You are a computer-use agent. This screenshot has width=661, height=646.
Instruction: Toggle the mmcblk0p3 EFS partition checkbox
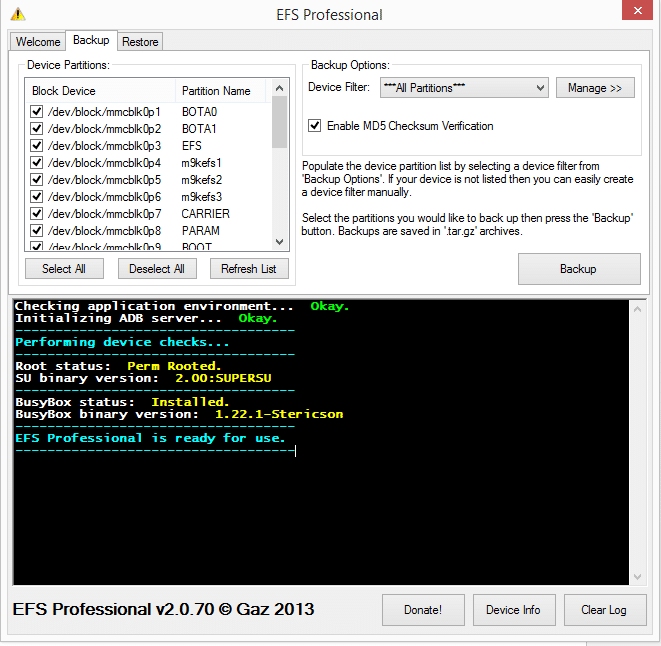37,146
